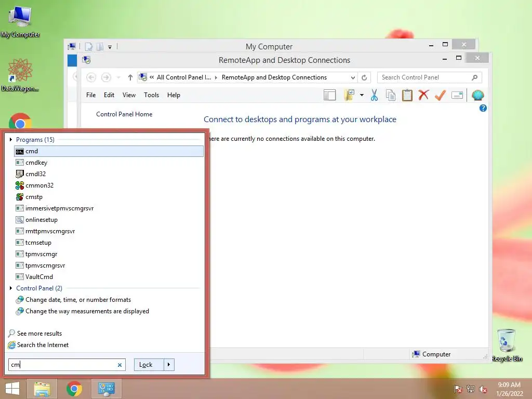
Task: Open the Help menu
Action: click(174, 95)
